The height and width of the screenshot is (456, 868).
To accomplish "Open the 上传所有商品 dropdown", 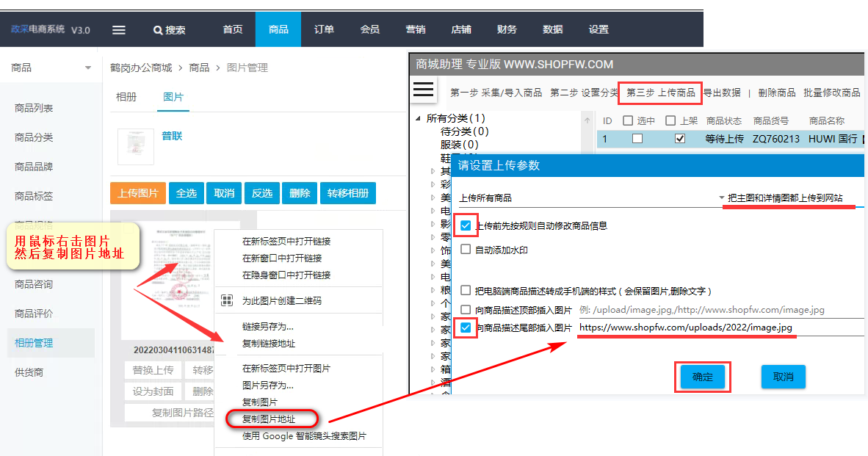I will pyautogui.click(x=591, y=198).
